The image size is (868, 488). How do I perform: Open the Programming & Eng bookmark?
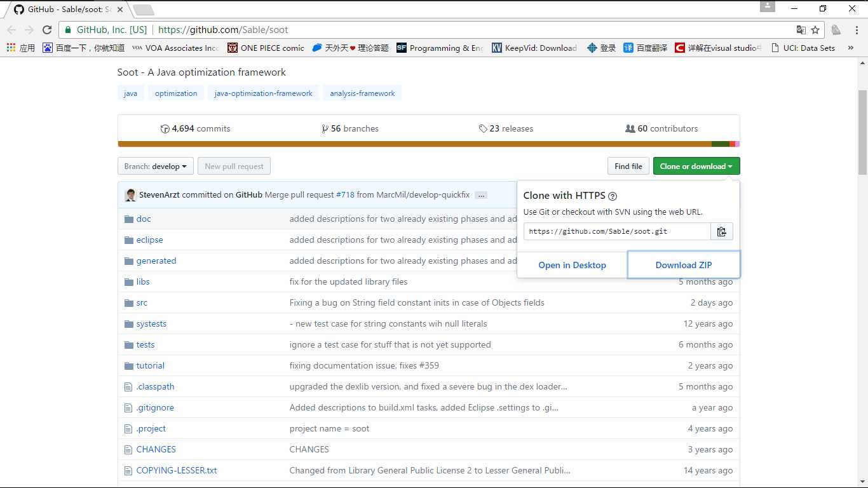[x=440, y=48]
